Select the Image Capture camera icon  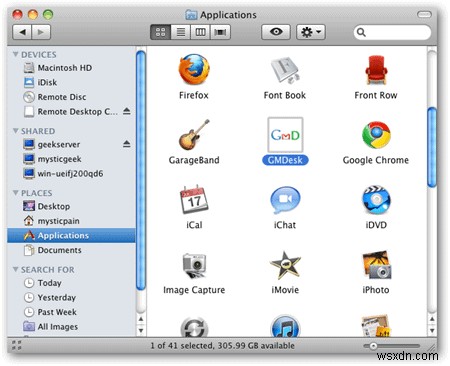pos(194,265)
